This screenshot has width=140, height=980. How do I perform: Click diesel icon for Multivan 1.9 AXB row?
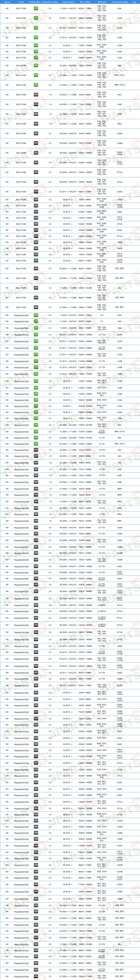36,104
